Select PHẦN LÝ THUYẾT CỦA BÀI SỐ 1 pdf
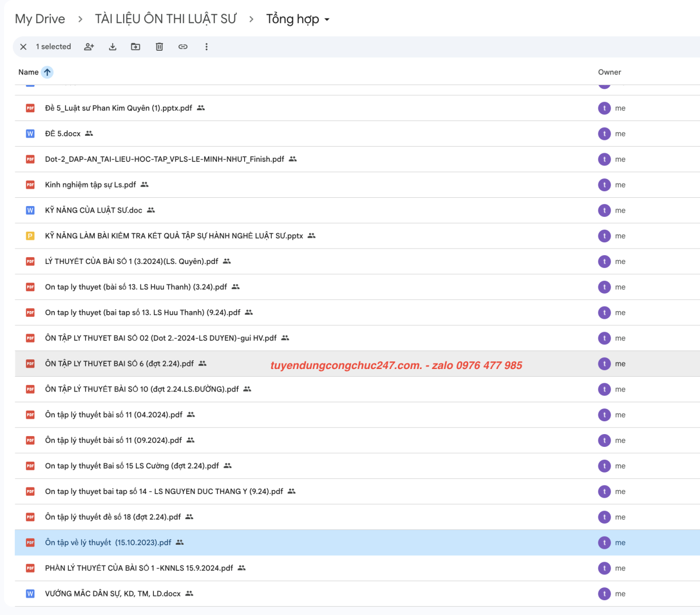The height and width of the screenshot is (615, 700). pyautogui.click(x=138, y=568)
